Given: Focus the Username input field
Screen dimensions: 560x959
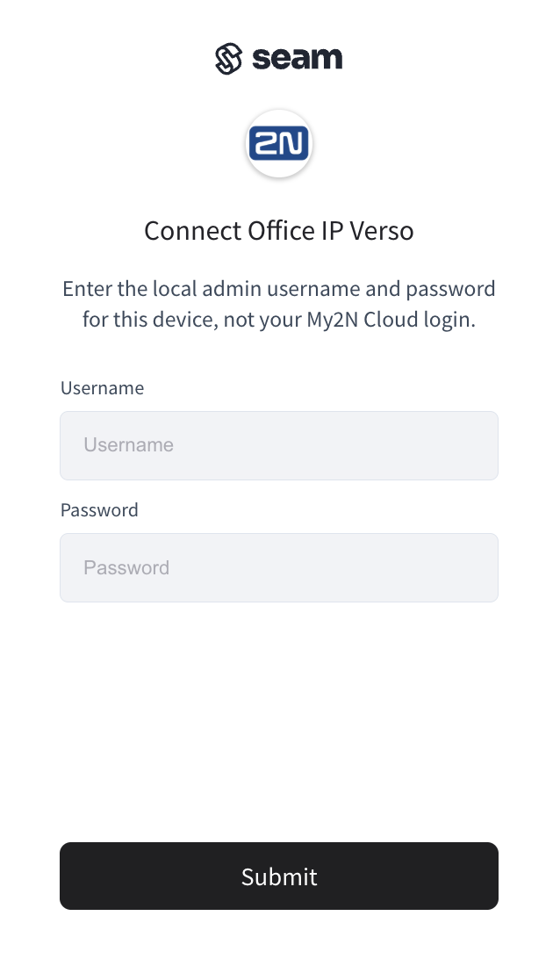Looking at the screenshot, I should point(279,445).
